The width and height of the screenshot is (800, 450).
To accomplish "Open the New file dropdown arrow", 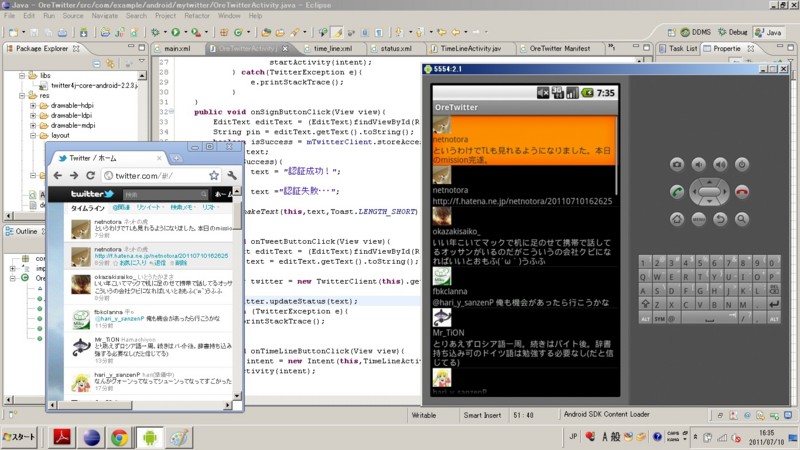I will coord(23,32).
